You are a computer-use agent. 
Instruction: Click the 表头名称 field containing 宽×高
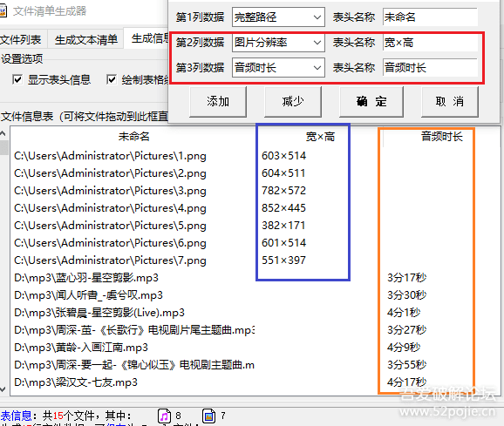pyautogui.click(x=430, y=43)
